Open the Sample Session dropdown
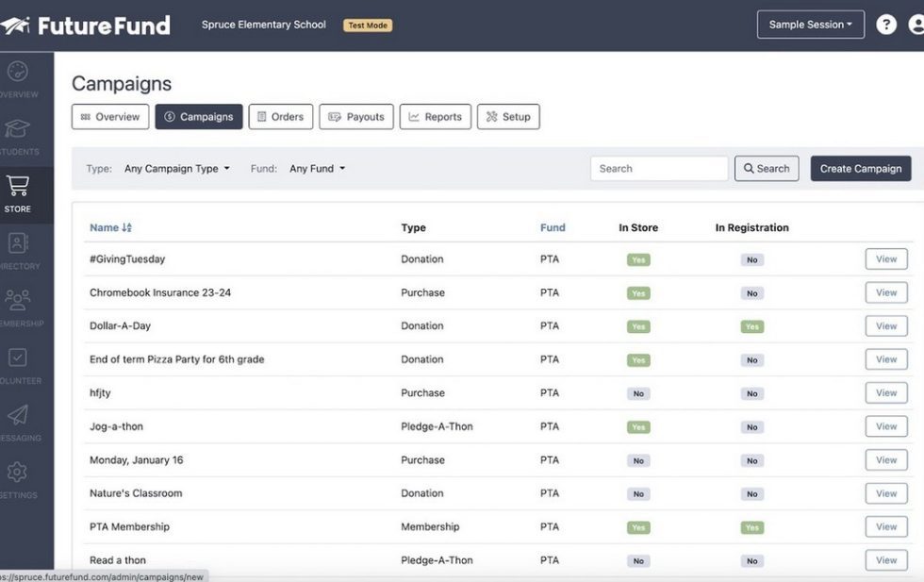Screen dimensions: 924x582 coord(809,24)
